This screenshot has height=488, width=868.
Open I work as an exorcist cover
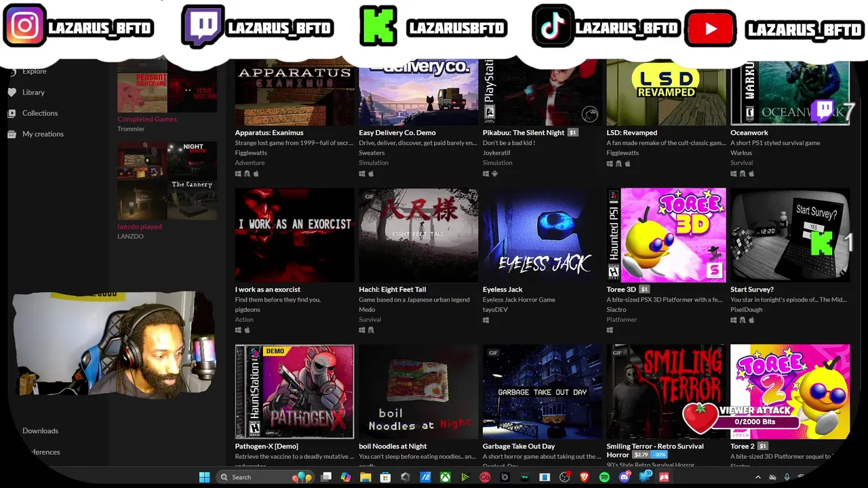294,235
